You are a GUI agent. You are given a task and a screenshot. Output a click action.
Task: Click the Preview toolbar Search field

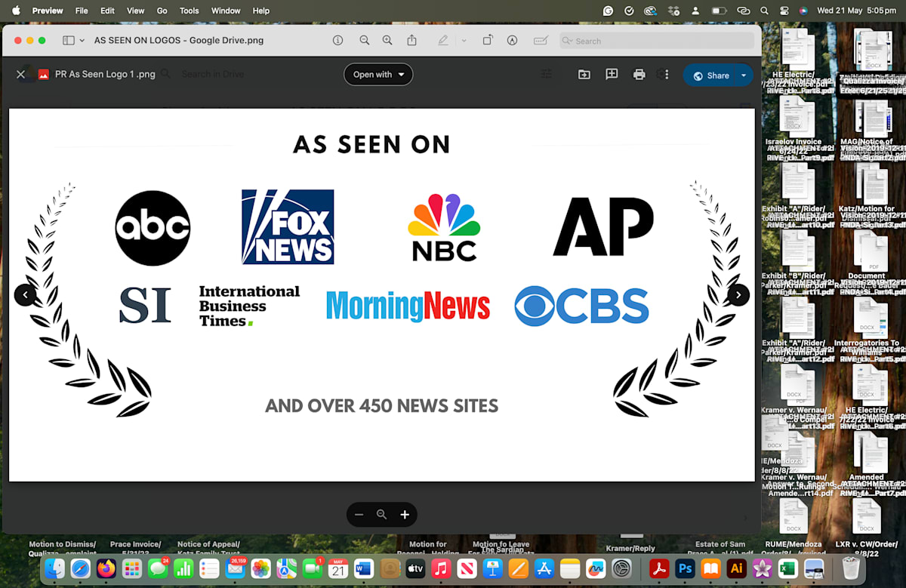(657, 40)
